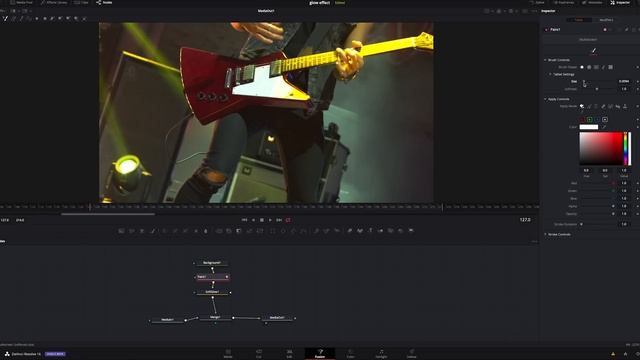Image resolution: width=640 pixels, height=360 pixels.
Task: Add a Background node from the toolbar
Action: coord(121,231)
